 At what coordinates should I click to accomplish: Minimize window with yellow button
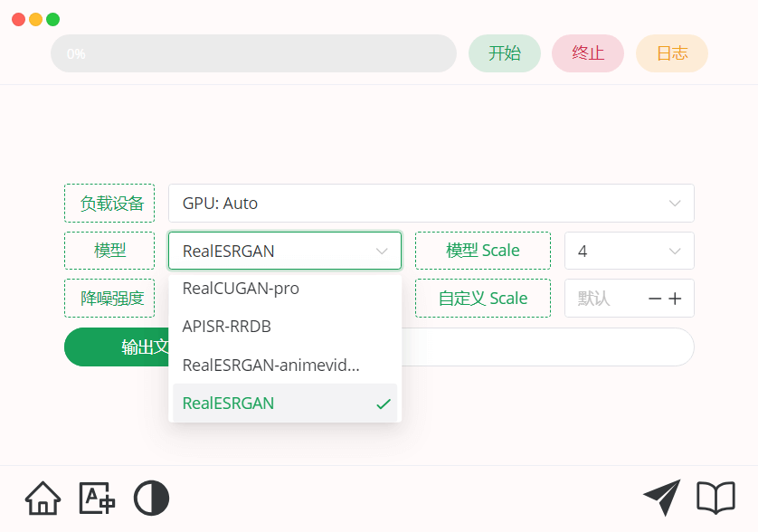tap(36, 19)
